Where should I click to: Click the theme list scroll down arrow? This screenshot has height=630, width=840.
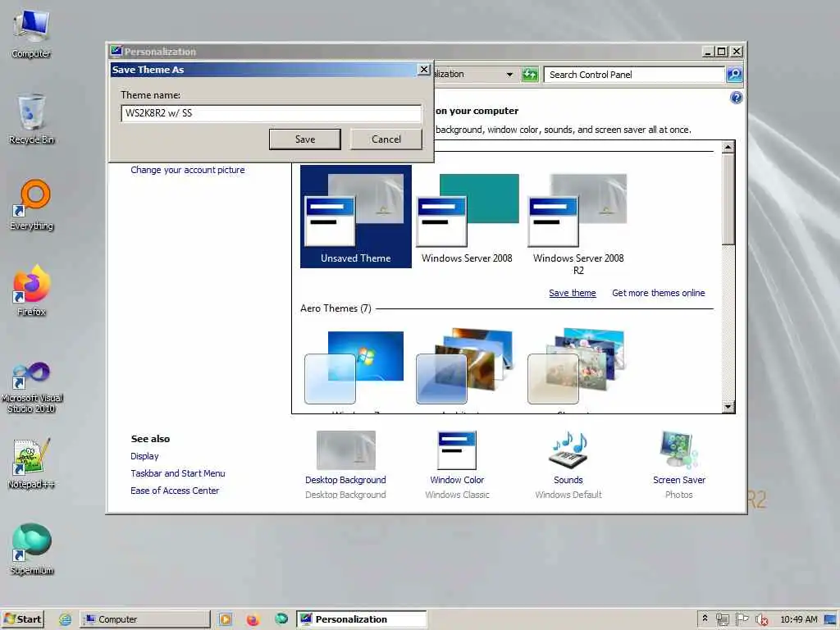click(x=728, y=407)
